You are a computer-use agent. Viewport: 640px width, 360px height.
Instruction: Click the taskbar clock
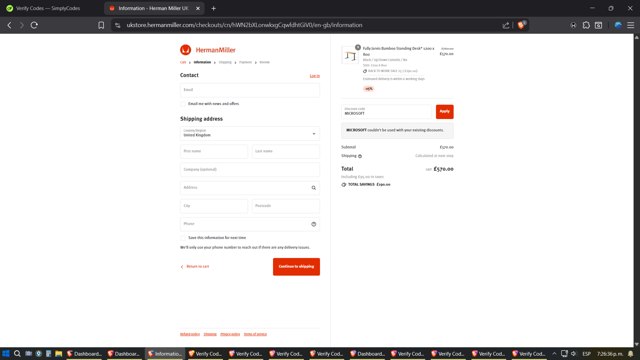pos(610,353)
